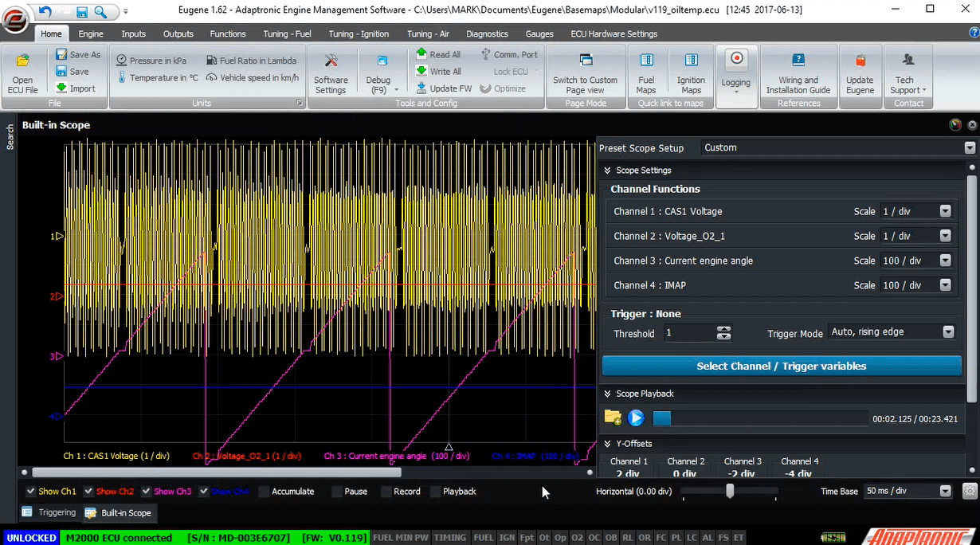Open the Eugene application menu orb
The height and width of the screenshot is (545, 980).
[x=16, y=22]
